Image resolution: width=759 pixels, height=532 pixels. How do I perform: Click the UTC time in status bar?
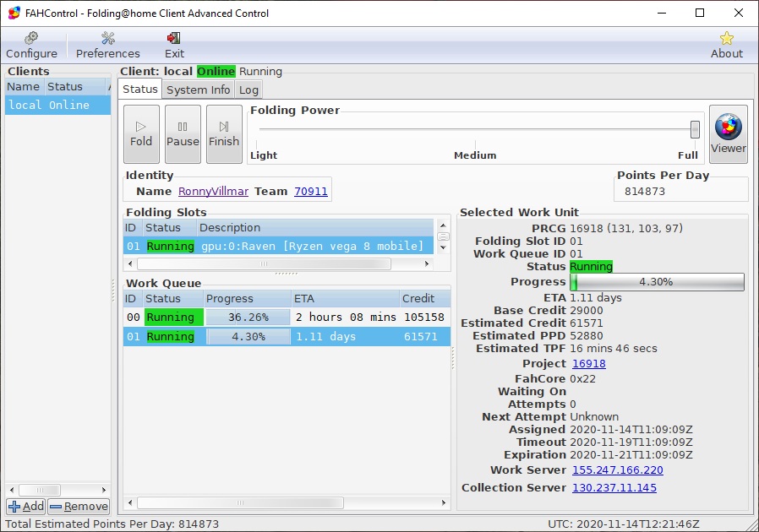tap(624, 524)
